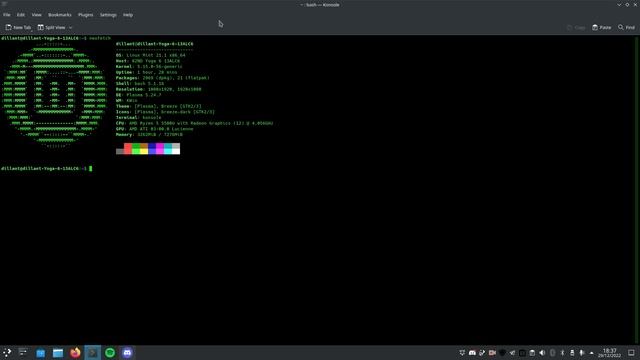The image size is (640, 360).
Task: Click the first tray icon left of Discord
Action: [462, 353]
